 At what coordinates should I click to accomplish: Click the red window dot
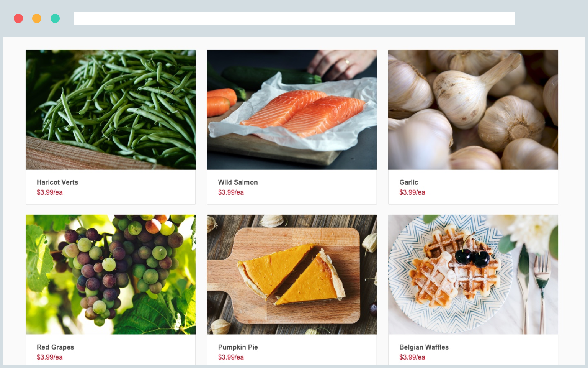[18, 18]
